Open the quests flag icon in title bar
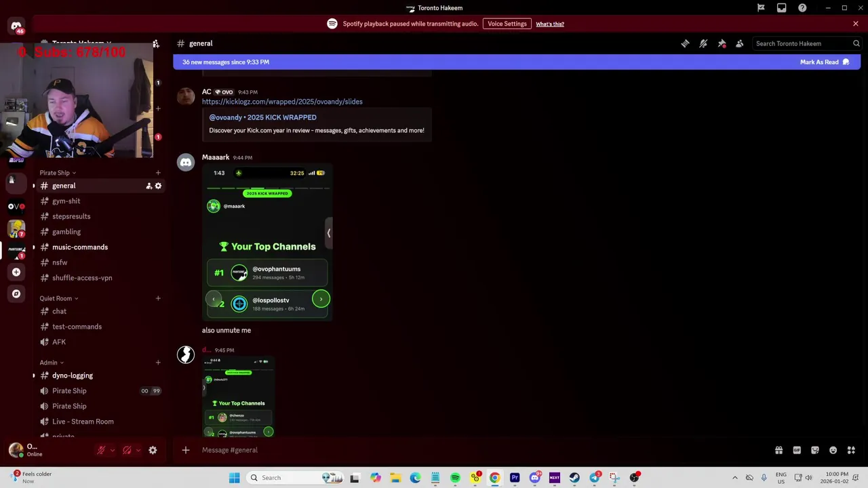Viewport: 868px width, 488px height. (x=761, y=8)
